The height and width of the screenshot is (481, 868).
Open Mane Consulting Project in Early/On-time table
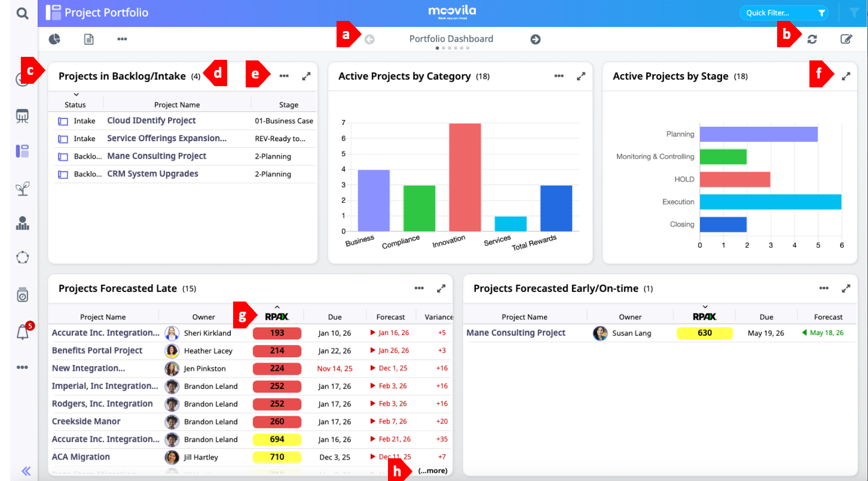point(515,333)
